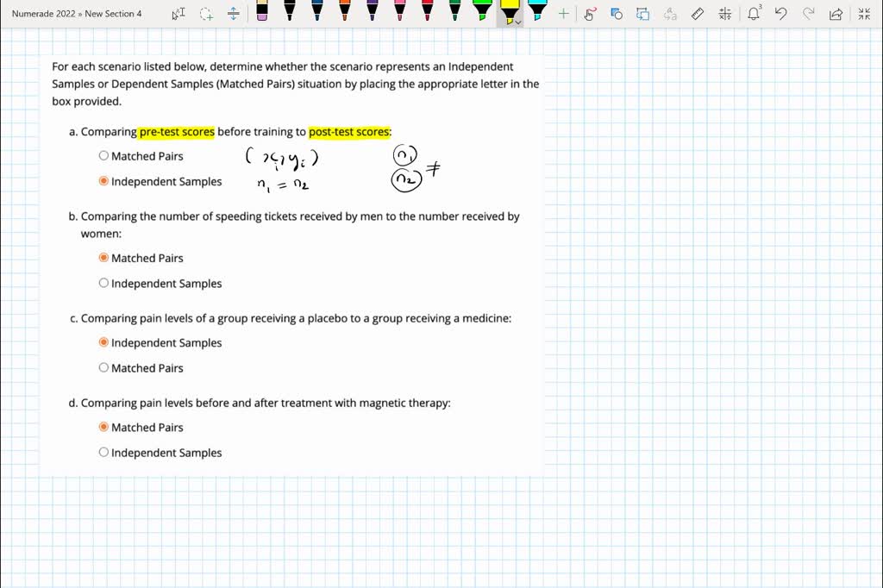Expand yellow highlighter options arrow

point(518,22)
